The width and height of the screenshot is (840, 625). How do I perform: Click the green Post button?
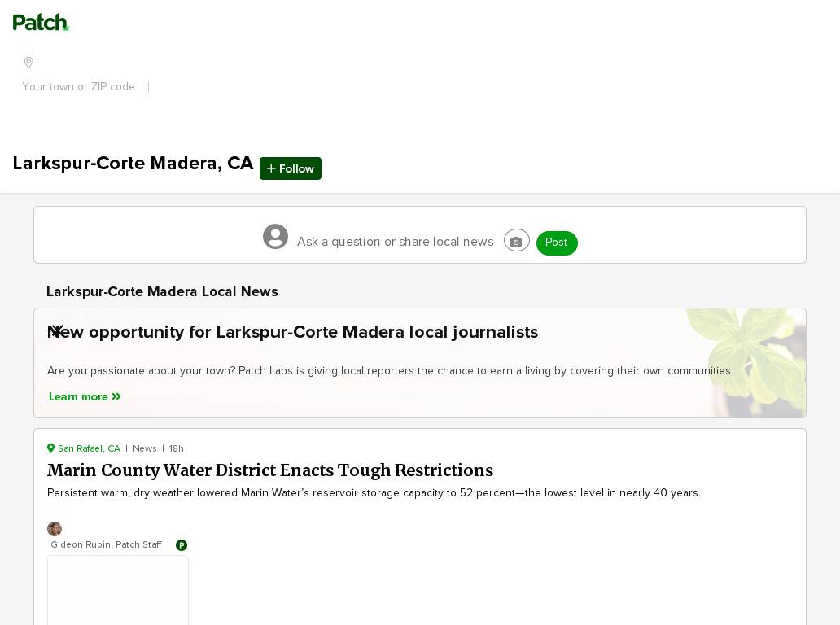(x=557, y=243)
